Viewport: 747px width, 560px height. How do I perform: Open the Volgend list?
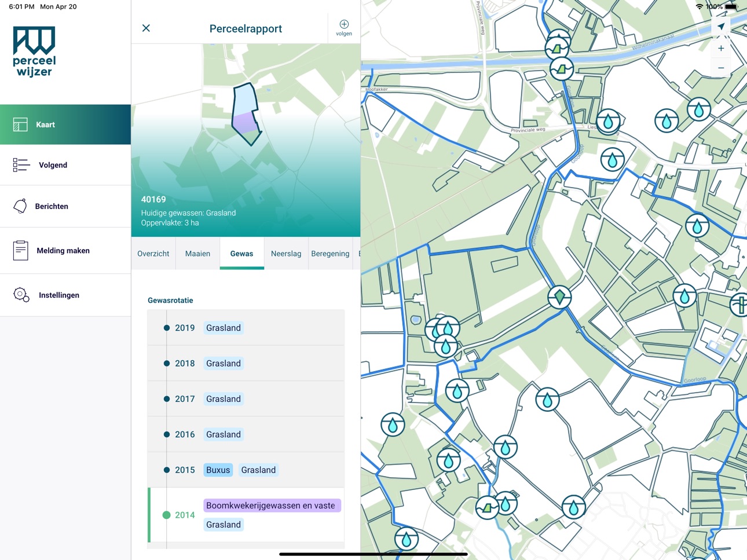pyautogui.click(x=65, y=165)
